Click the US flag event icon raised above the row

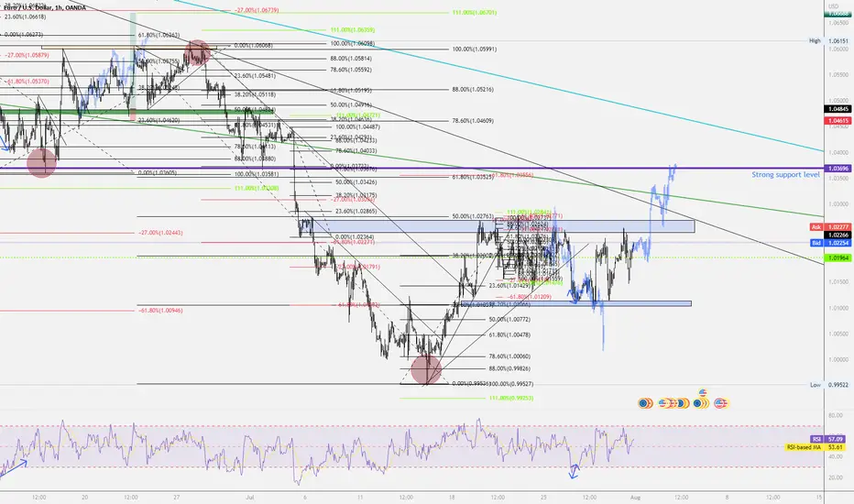(x=703, y=392)
